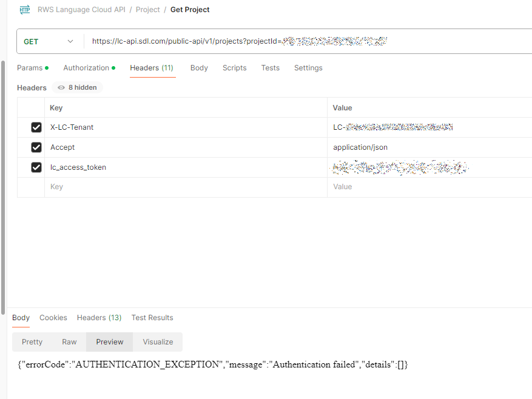Uncheck the lc_access_token header checkbox
Viewport: 532px width, 399px height.
click(36, 167)
